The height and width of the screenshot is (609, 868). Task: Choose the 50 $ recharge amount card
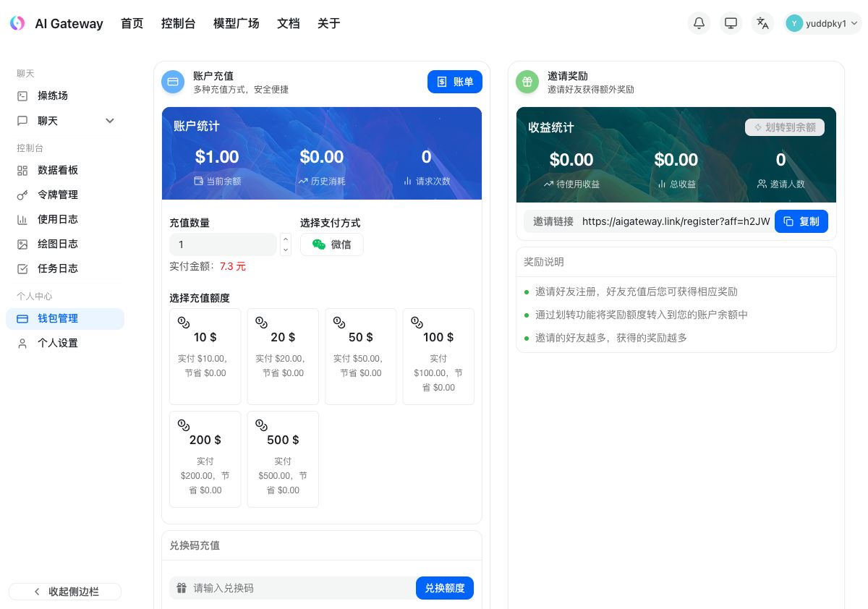(x=361, y=357)
